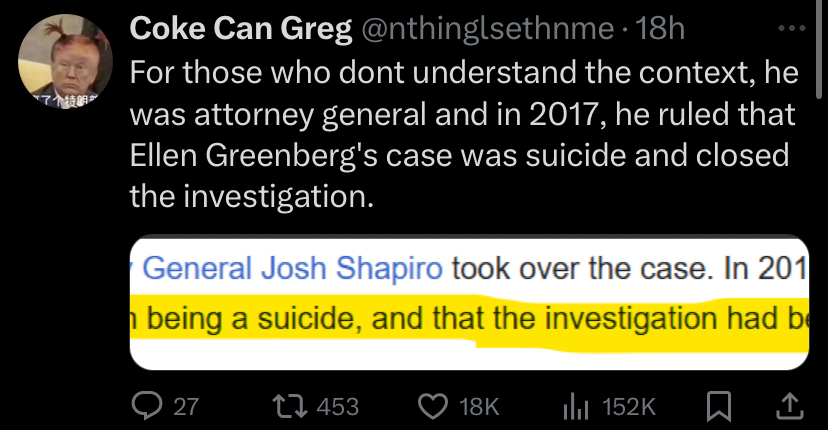Open the three-dot more options menu
The width and height of the screenshot is (828, 430).
click(792, 29)
